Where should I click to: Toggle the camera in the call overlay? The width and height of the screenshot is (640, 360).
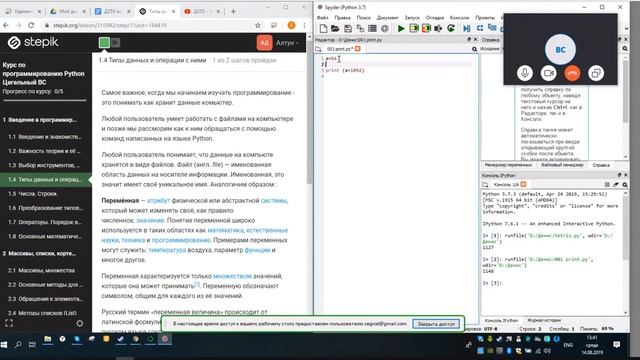(x=549, y=73)
